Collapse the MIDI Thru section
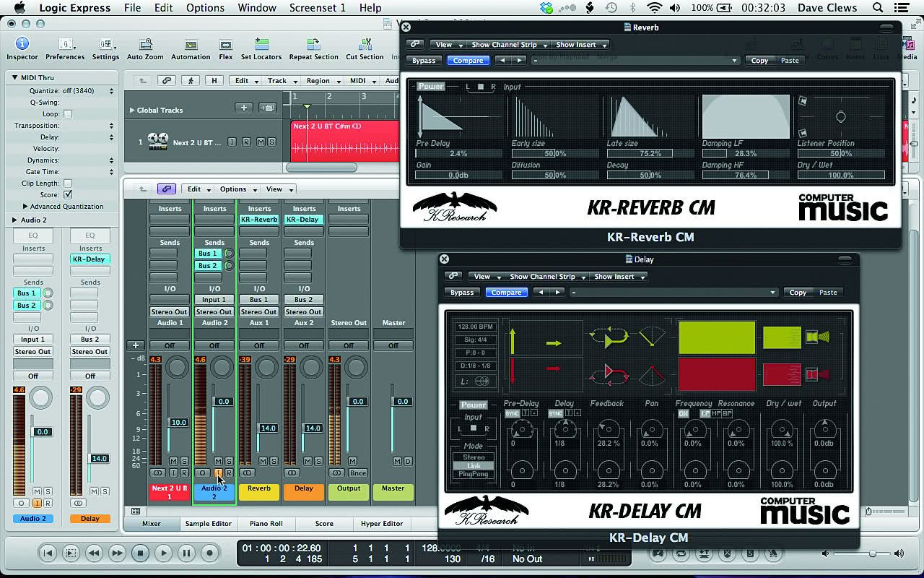The width and height of the screenshot is (924, 578). pos(14,77)
